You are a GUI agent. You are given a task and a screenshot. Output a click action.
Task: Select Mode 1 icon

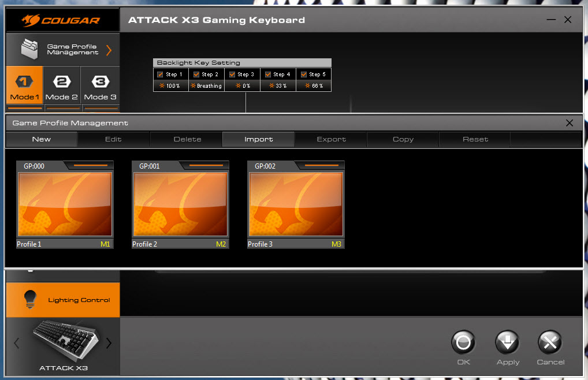coord(24,81)
